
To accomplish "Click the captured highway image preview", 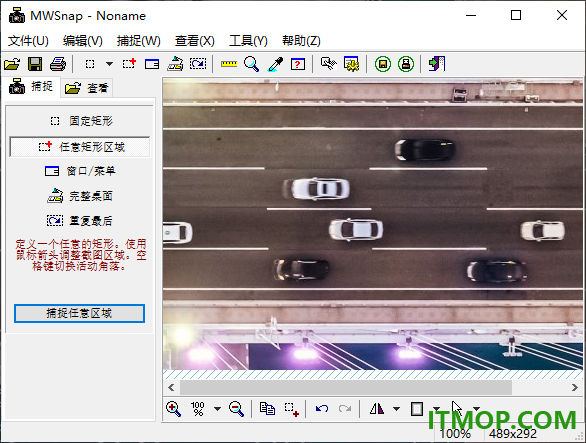I will click(373, 224).
